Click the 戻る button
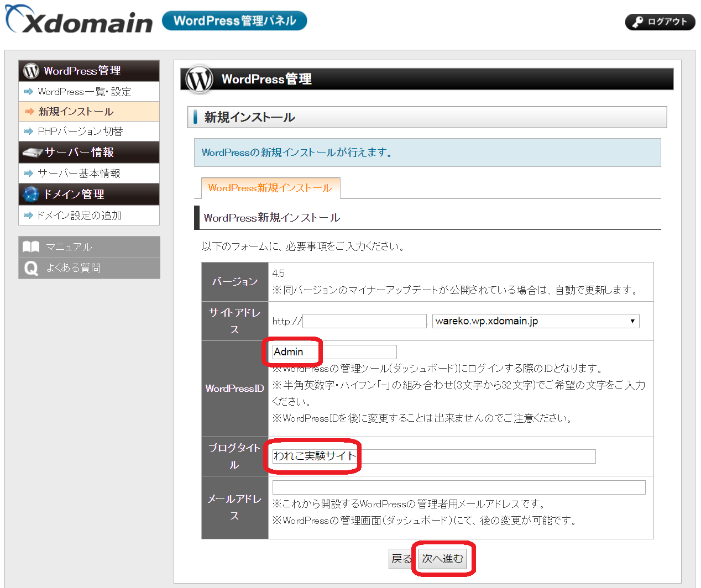Viewport: 701px width, 588px height. pyautogui.click(x=401, y=558)
